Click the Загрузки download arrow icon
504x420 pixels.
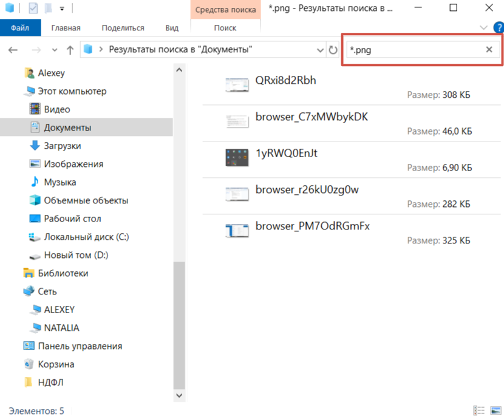[35, 146]
